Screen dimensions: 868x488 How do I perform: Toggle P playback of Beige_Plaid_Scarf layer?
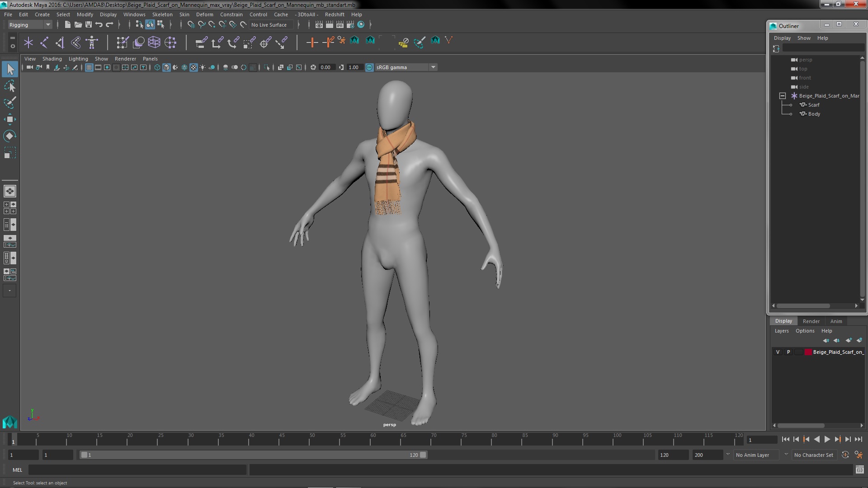pos(788,352)
